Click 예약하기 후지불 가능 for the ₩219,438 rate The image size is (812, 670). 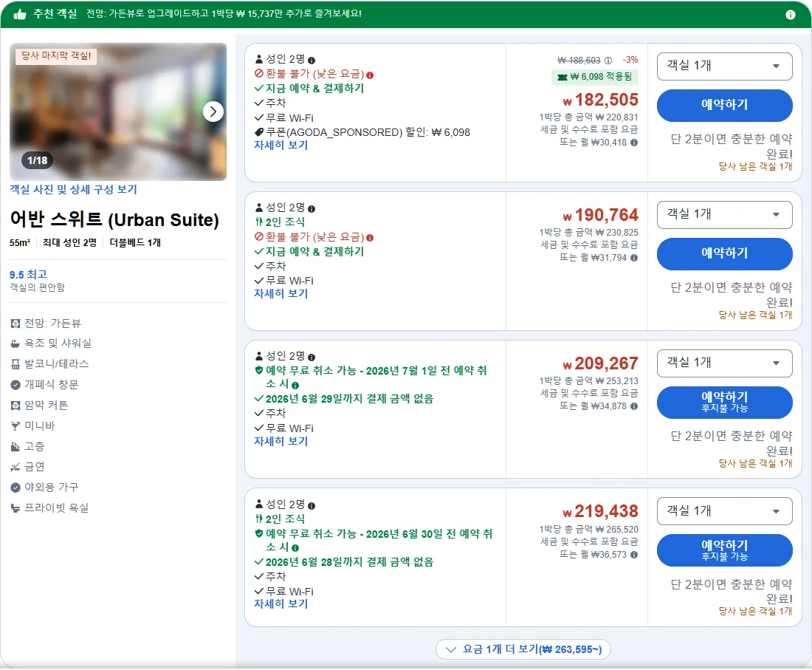click(x=724, y=550)
